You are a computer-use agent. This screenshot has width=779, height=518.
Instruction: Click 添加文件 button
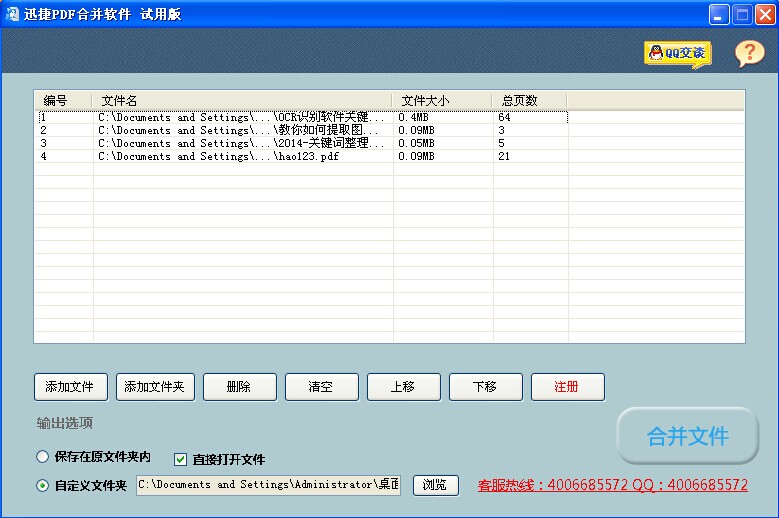coord(70,386)
